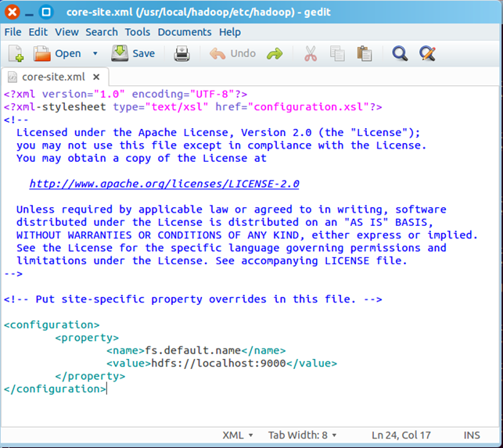Screen dimensions: 503x448
Task: Close the core-site.xml tab
Action: coord(97,77)
